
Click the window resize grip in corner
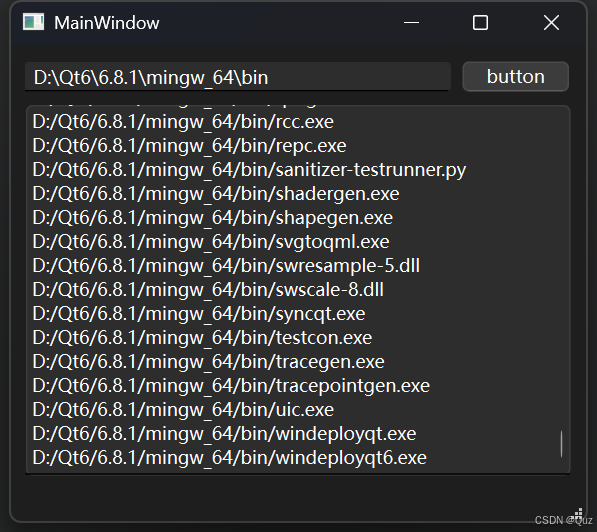[578, 514]
